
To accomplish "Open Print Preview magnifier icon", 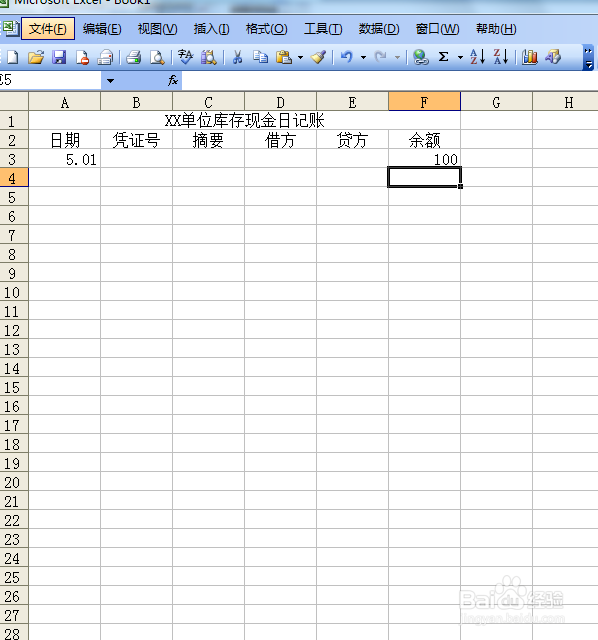I will click(x=157, y=57).
